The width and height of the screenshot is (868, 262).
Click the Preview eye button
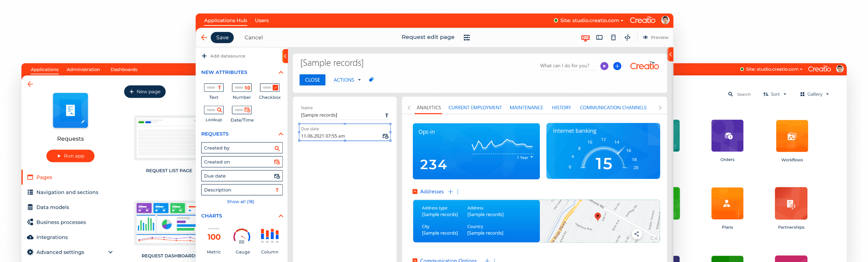[655, 37]
